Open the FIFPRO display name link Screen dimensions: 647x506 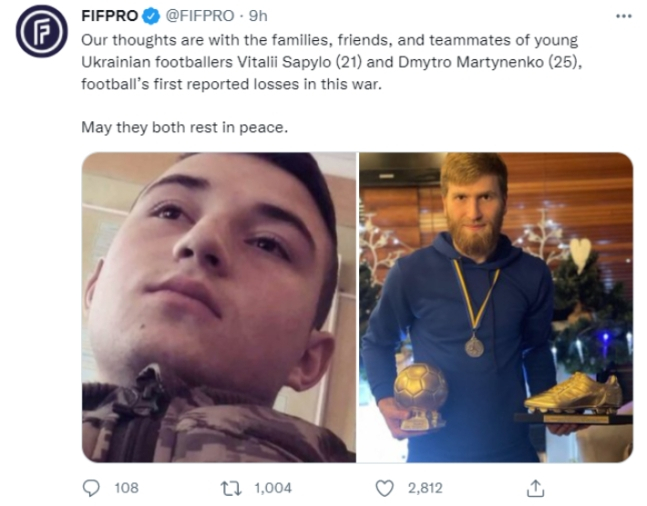(109, 16)
